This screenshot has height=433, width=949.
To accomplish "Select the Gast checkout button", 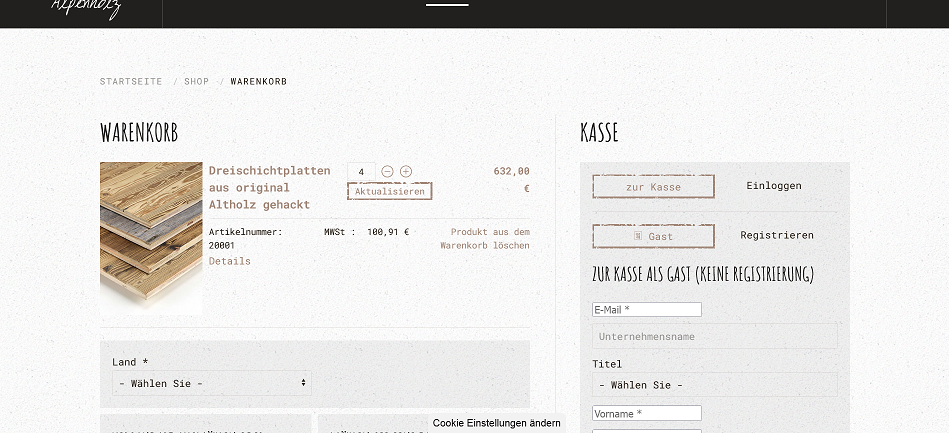I will pos(653,237).
